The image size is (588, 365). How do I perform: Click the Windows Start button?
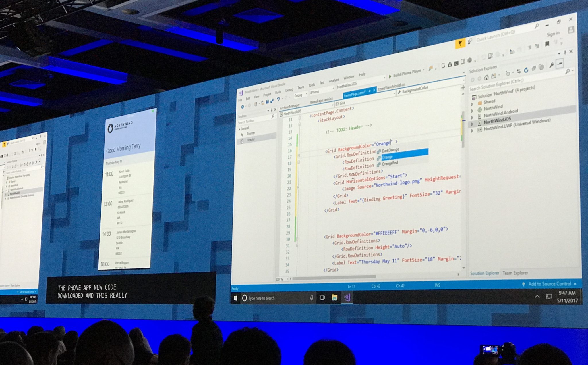pos(235,298)
